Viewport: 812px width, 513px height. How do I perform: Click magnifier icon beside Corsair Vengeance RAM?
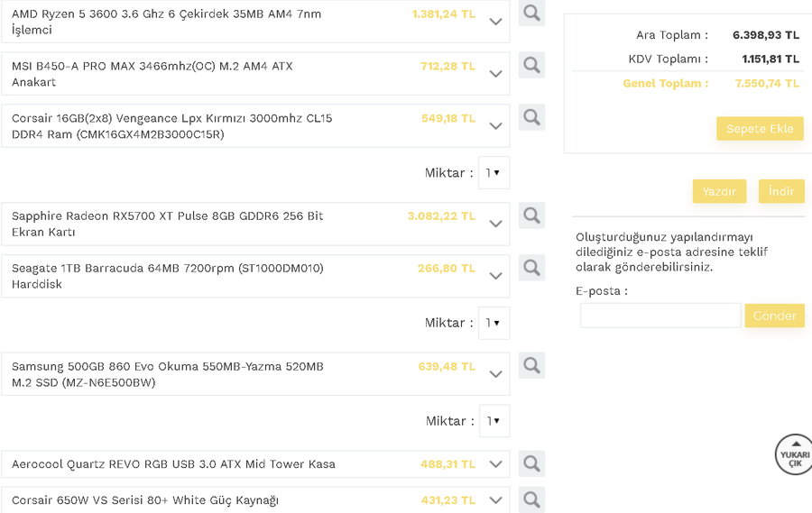point(531,117)
